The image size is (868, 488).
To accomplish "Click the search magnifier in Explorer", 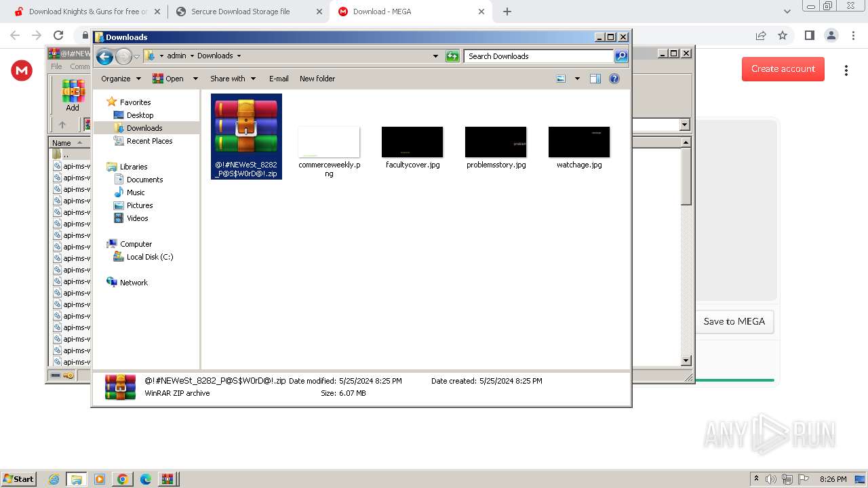I will tap(621, 56).
